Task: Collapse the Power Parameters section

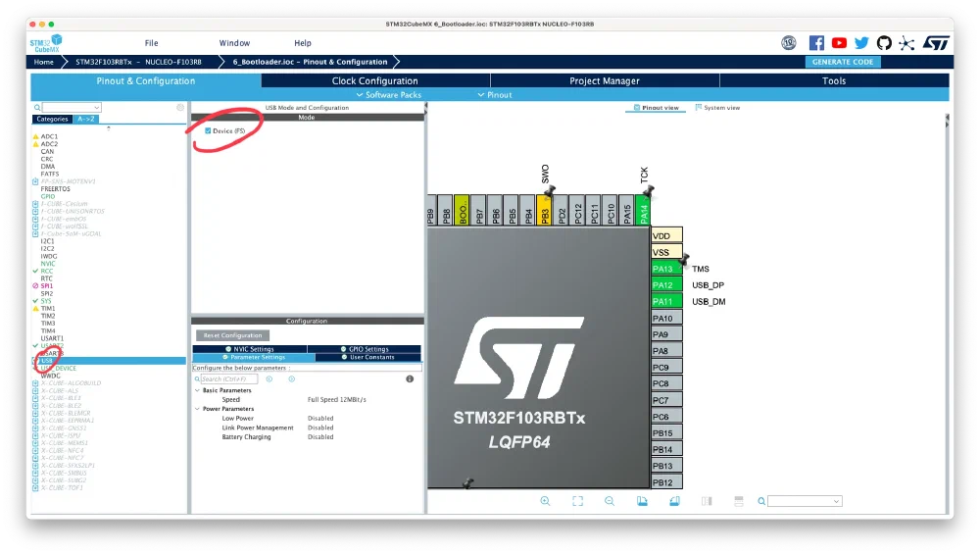Action: coord(196,409)
